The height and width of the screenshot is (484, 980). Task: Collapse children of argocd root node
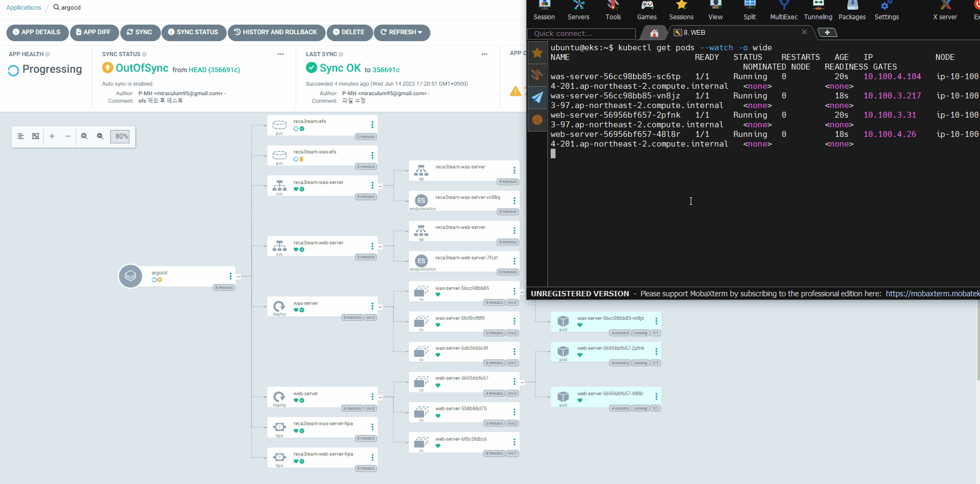click(x=238, y=276)
